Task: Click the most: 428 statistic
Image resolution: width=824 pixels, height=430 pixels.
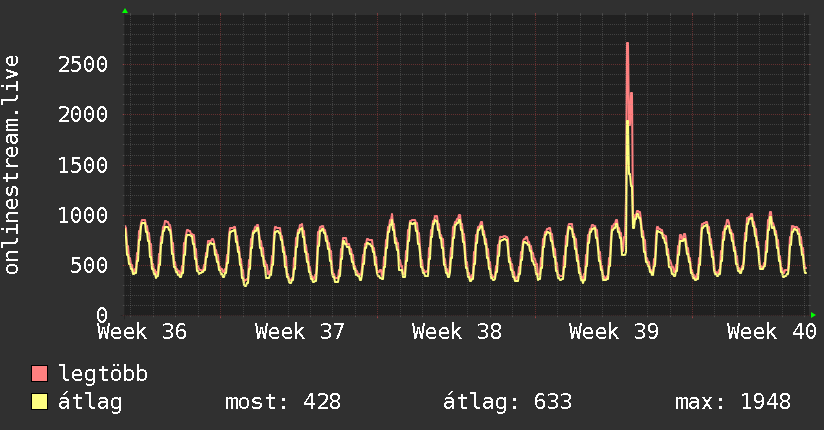Action: (x=283, y=402)
